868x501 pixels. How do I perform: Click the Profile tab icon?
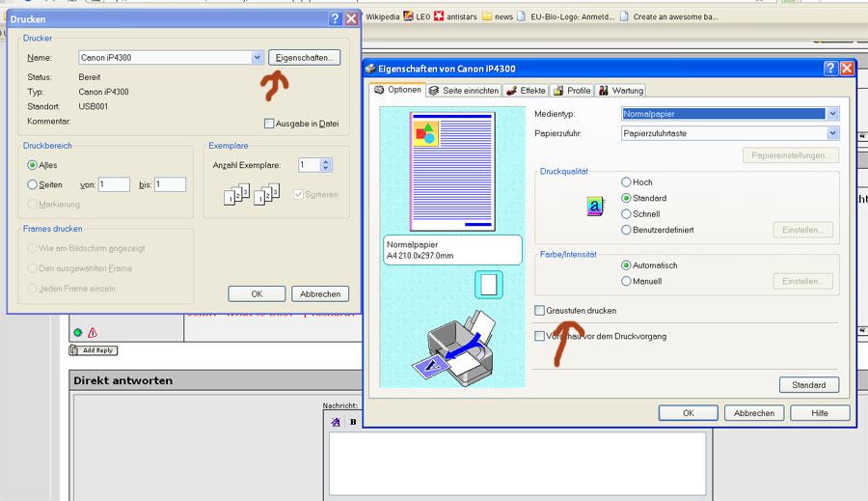coord(558,91)
